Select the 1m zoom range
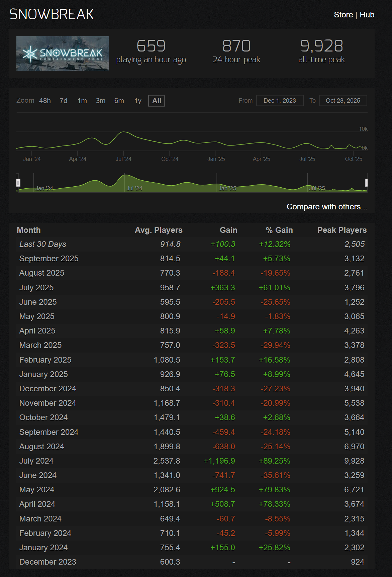 [x=82, y=101]
